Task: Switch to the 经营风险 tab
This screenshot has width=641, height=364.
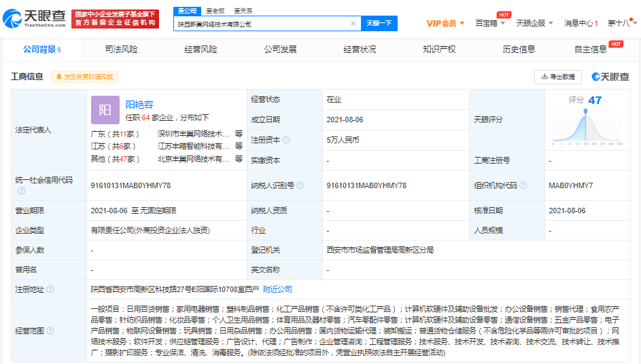Action: (x=201, y=50)
